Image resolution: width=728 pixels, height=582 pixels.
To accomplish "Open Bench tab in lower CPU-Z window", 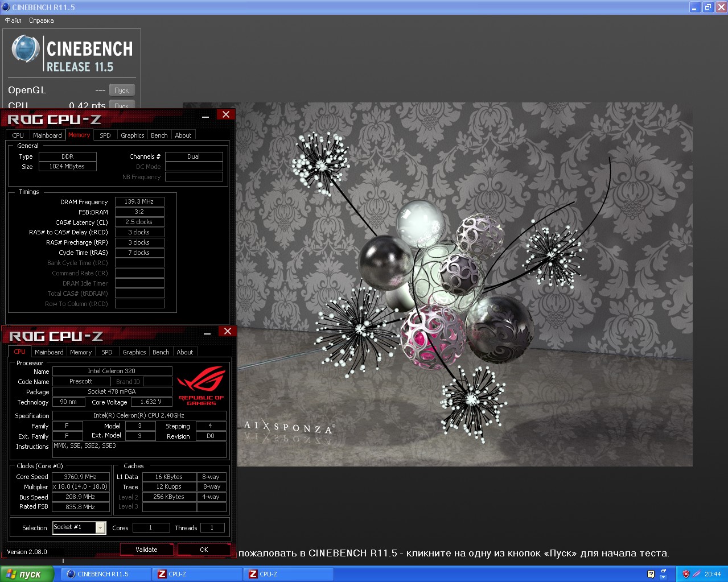I will coord(161,352).
